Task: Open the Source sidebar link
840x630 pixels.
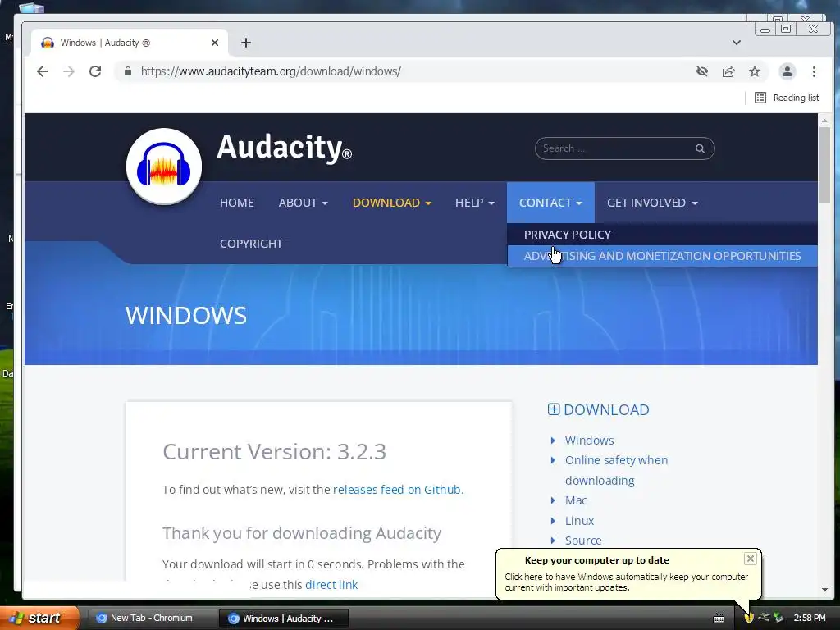Action: pyautogui.click(x=583, y=541)
